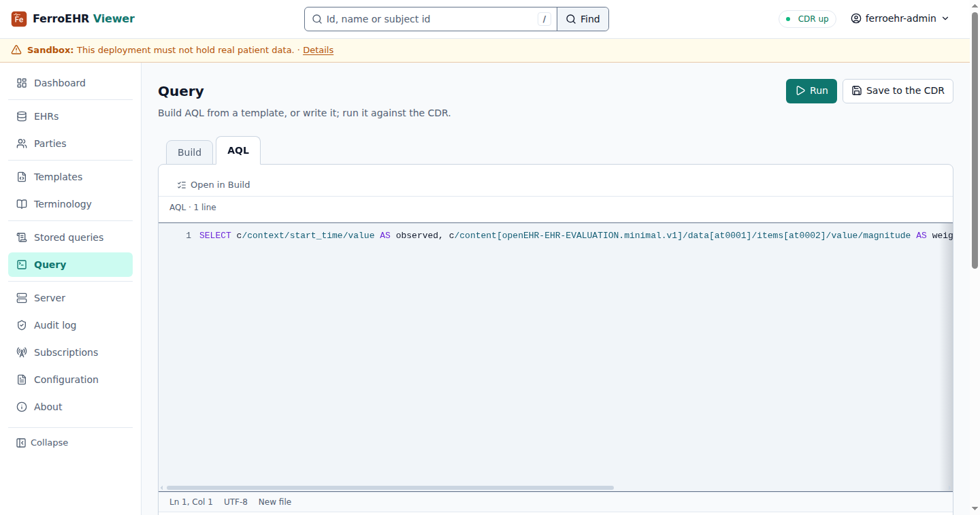The image size is (980, 515).
Task: Click the Configuration document icon
Action: (22, 380)
